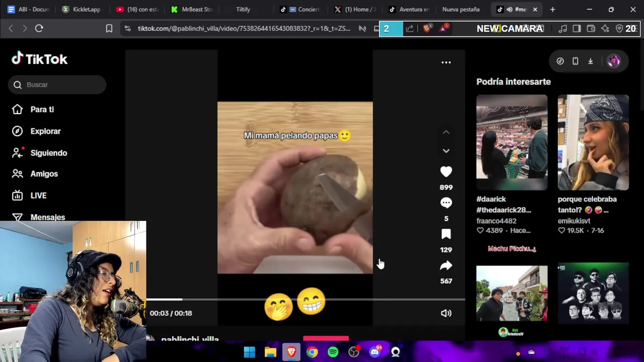The width and height of the screenshot is (644, 362).
Task: Go to the previous video with up chevron
Action: tap(446, 132)
